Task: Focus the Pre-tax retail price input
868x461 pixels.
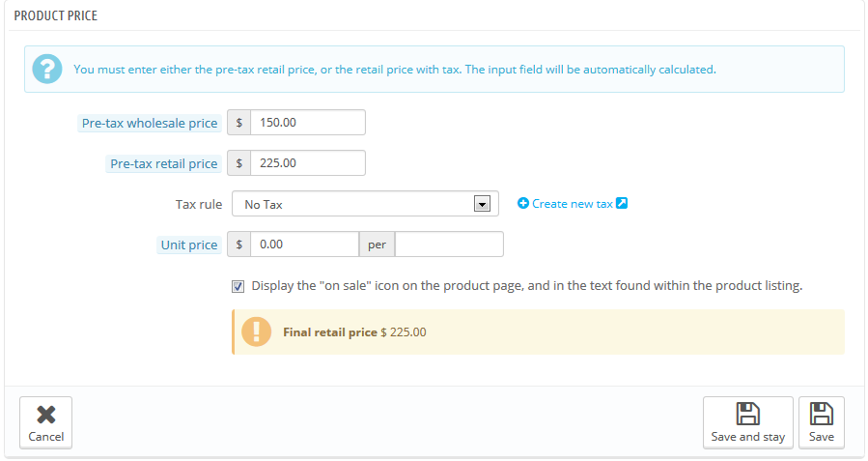Action: pyautogui.click(x=307, y=163)
